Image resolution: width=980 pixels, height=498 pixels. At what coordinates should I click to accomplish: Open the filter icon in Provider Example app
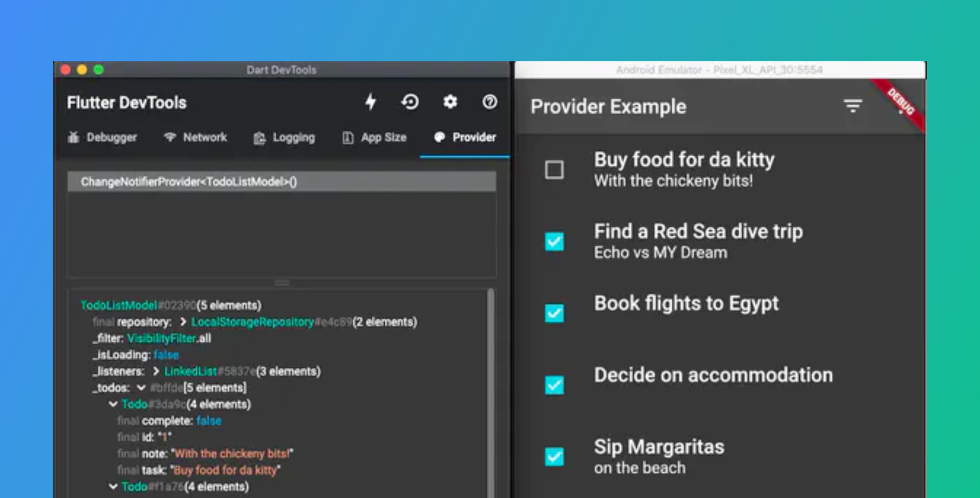click(x=853, y=106)
